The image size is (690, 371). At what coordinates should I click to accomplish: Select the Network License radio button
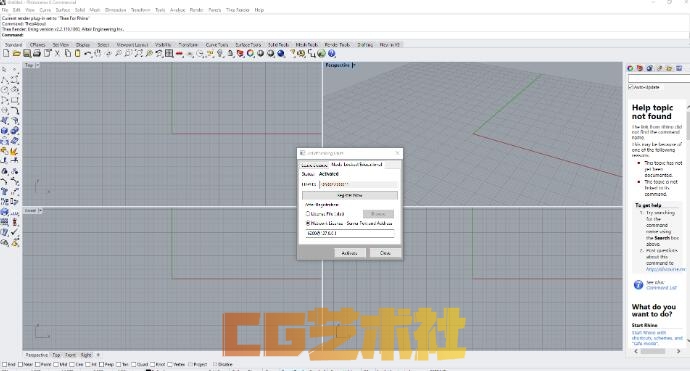point(308,223)
